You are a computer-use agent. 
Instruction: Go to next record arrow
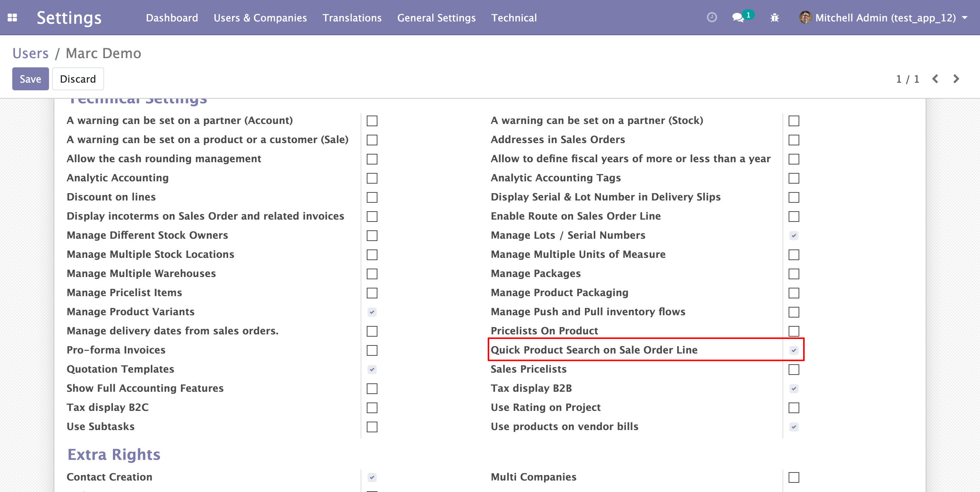956,79
